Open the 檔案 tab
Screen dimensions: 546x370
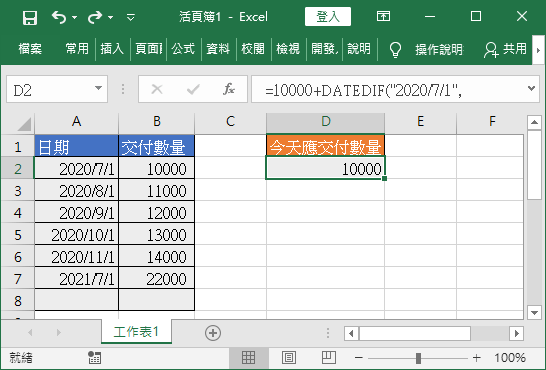[30, 49]
